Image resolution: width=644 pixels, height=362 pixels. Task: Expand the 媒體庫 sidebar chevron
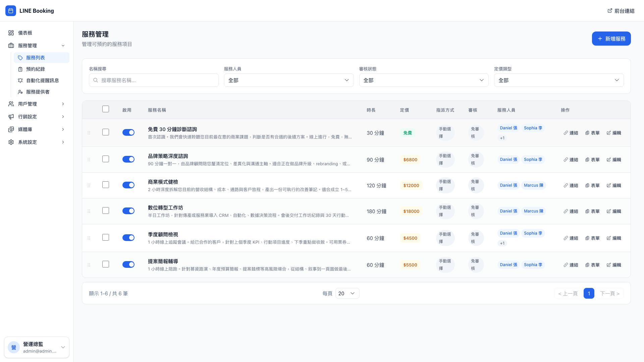pos(63,129)
